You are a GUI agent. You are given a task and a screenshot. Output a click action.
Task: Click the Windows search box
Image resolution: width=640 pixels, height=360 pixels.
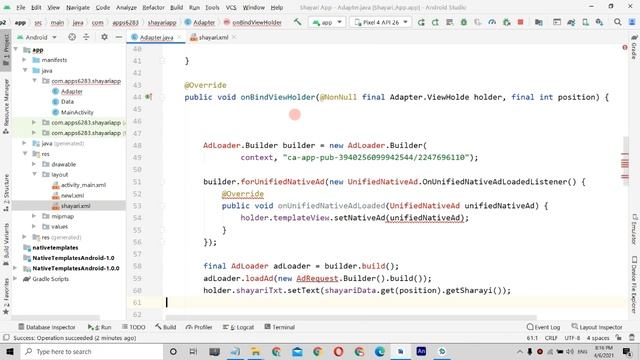click(x=92, y=351)
